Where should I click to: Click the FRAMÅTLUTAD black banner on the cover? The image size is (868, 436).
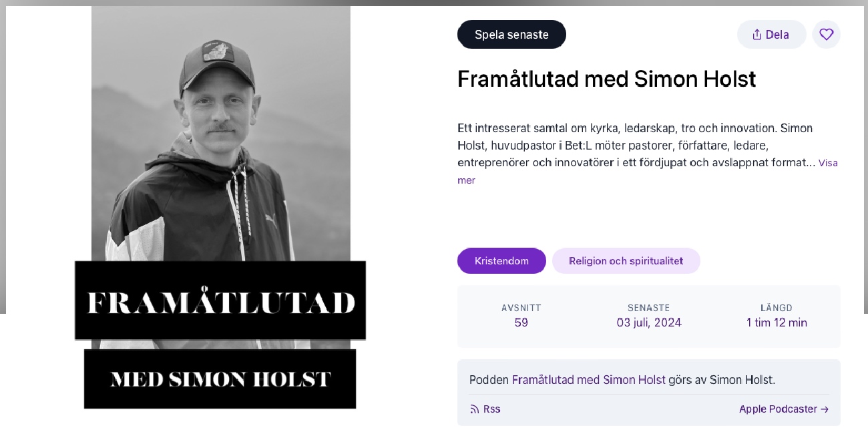pyautogui.click(x=220, y=302)
